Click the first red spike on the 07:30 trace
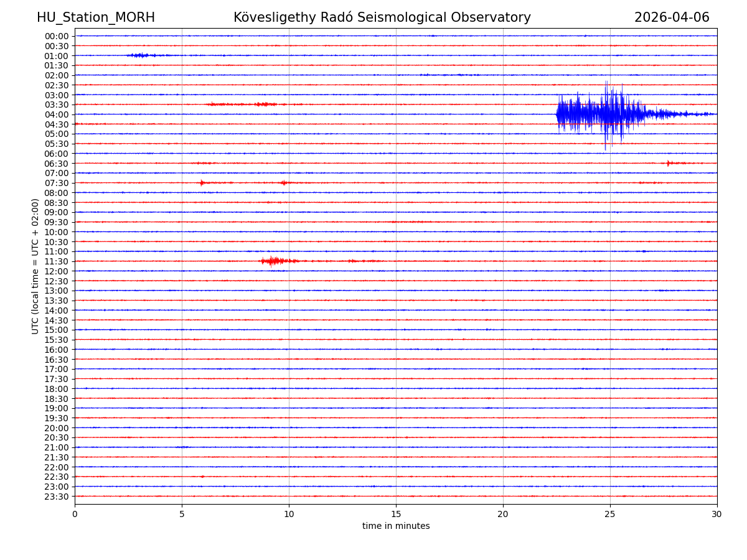Screen dimensions: 747x560 point(202,183)
